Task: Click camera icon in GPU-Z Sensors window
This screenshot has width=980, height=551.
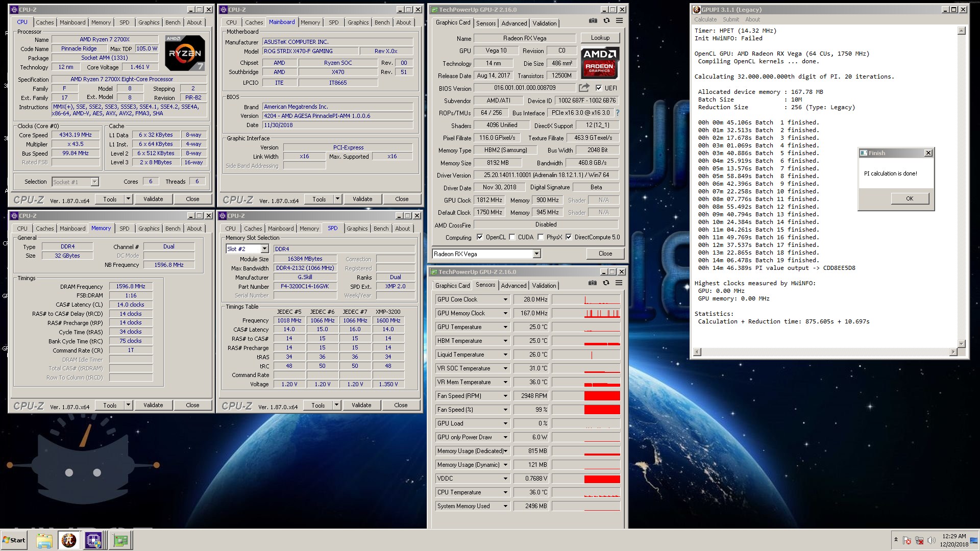Action: [x=592, y=283]
